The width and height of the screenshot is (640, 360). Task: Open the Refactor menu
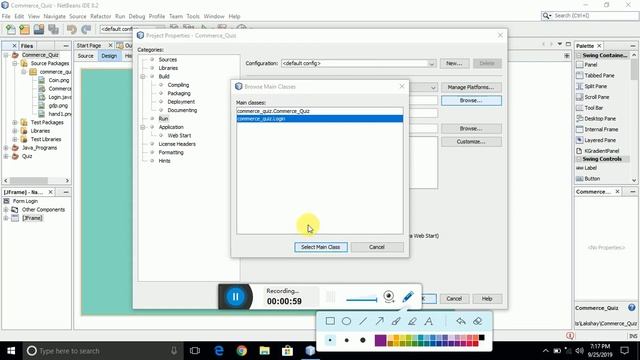pos(100,16)
